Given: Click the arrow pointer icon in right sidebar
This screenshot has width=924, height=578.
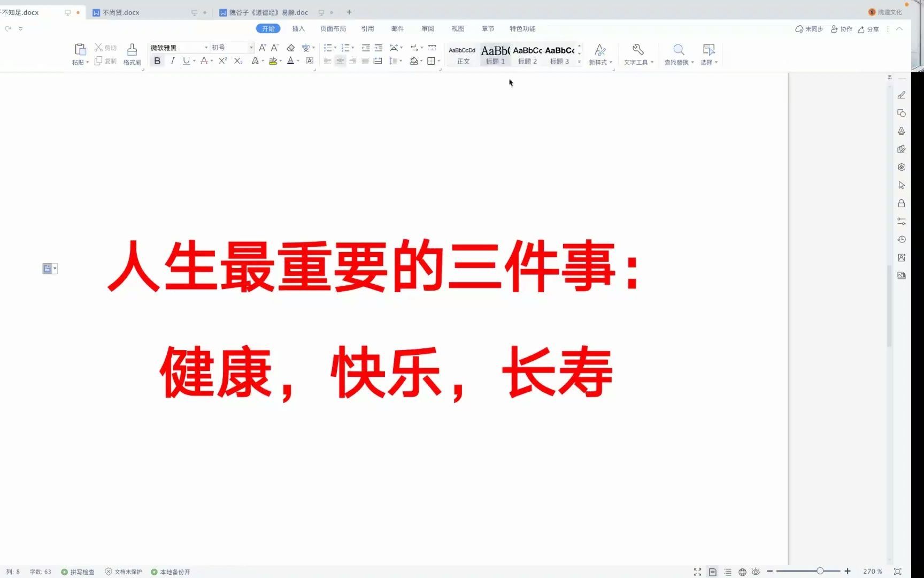Looking at the screenshot, I should [x=902, y=185].
